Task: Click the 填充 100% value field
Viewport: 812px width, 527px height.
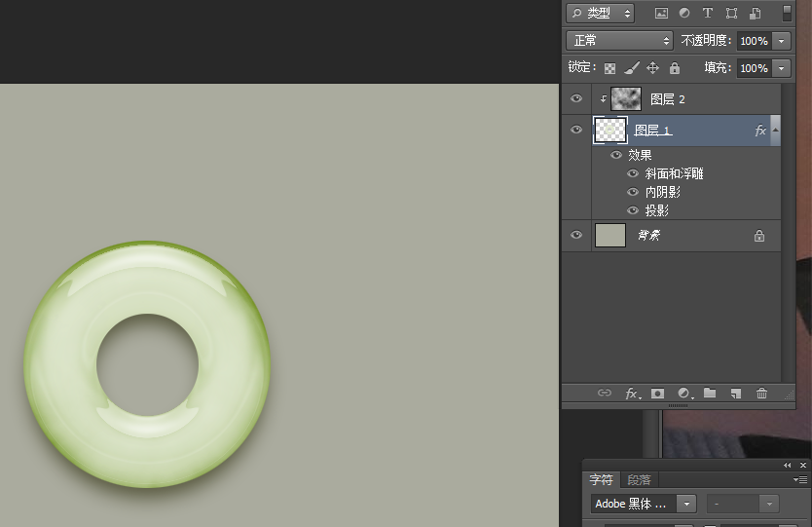Action: click(754, 68)
